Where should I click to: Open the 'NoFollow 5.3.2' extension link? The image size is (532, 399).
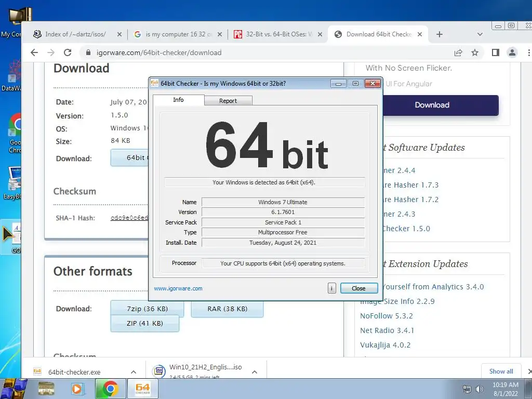tap(387, 316)
